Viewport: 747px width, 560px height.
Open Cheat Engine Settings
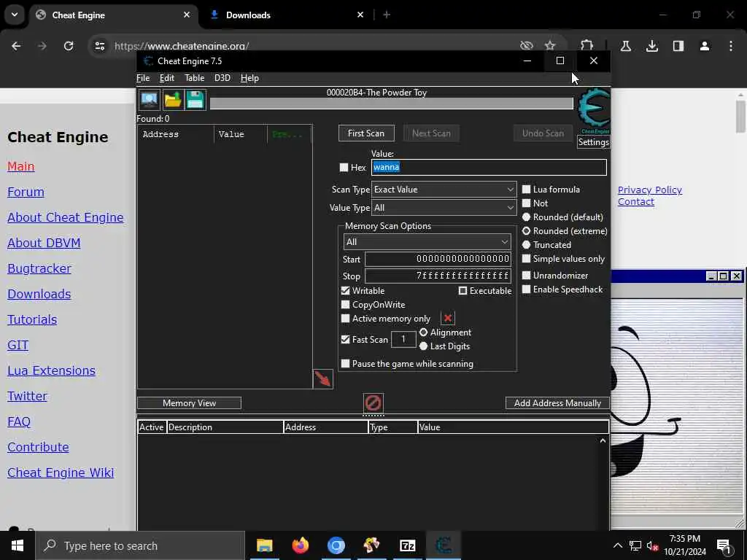coord(593,142)
